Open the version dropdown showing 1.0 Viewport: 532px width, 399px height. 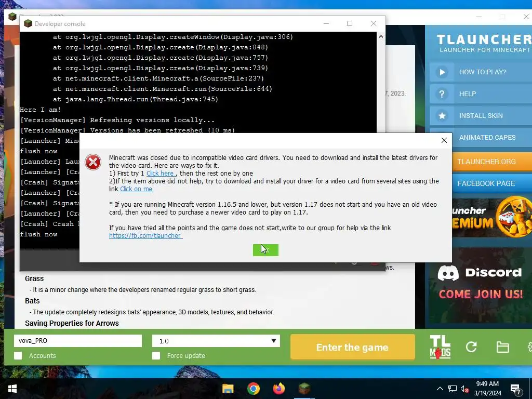216,341
